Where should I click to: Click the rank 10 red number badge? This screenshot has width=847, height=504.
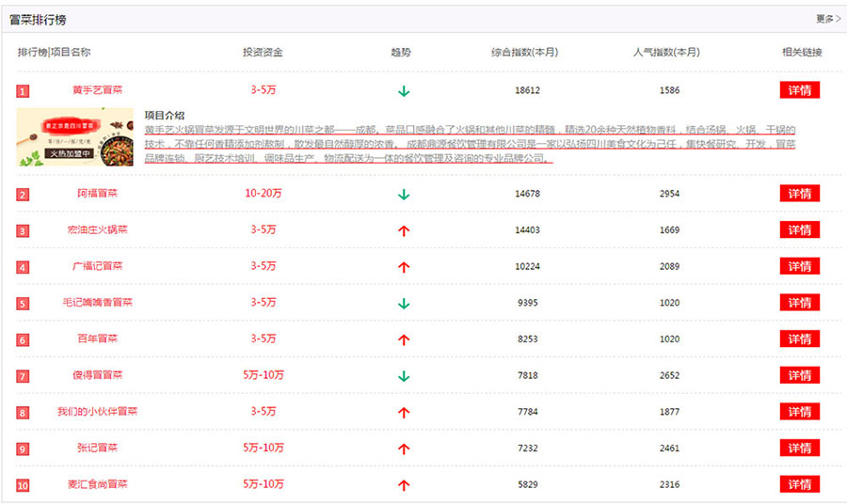23,485
